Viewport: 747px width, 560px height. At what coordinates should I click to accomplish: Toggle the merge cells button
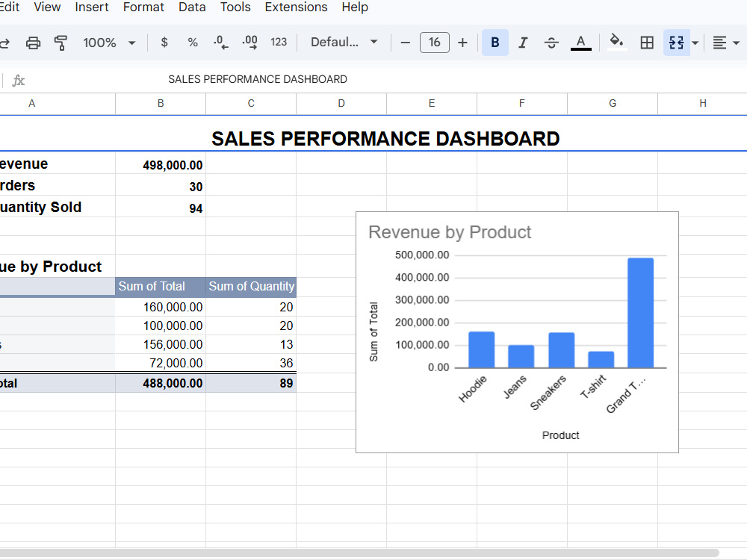coord(677,43)
